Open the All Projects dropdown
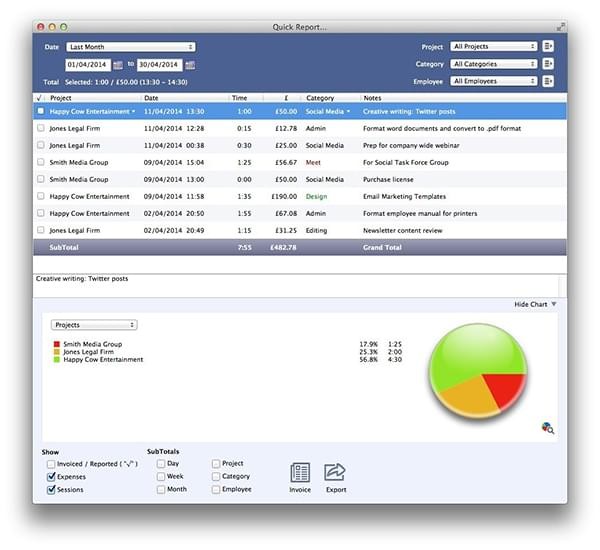 coord(494,46)
